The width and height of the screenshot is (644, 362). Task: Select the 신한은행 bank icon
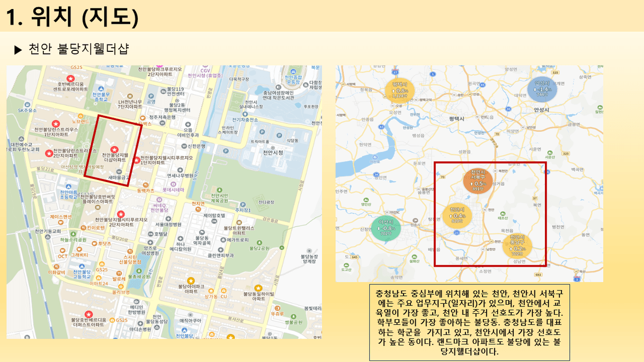(184, 146)
